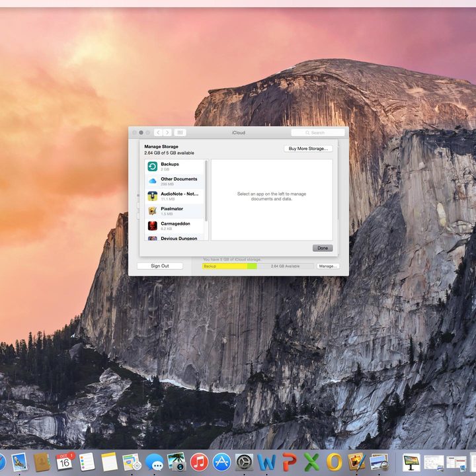Open iTunes in the dock
Screen dimensions: 476x476
199,462
